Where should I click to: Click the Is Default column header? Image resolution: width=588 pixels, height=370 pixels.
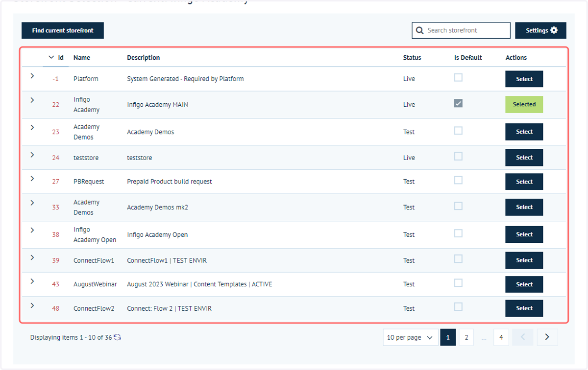pyautogui.click(x=468, y=57)
